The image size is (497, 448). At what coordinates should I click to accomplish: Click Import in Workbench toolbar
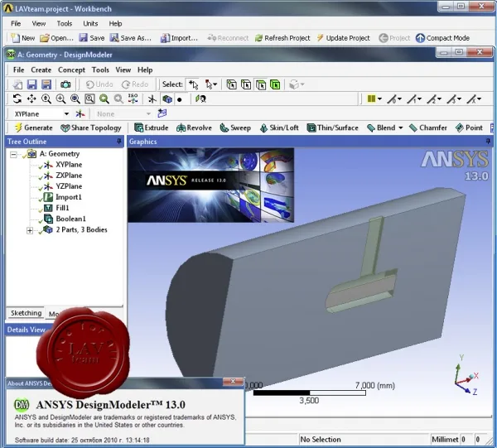[179, 38]
